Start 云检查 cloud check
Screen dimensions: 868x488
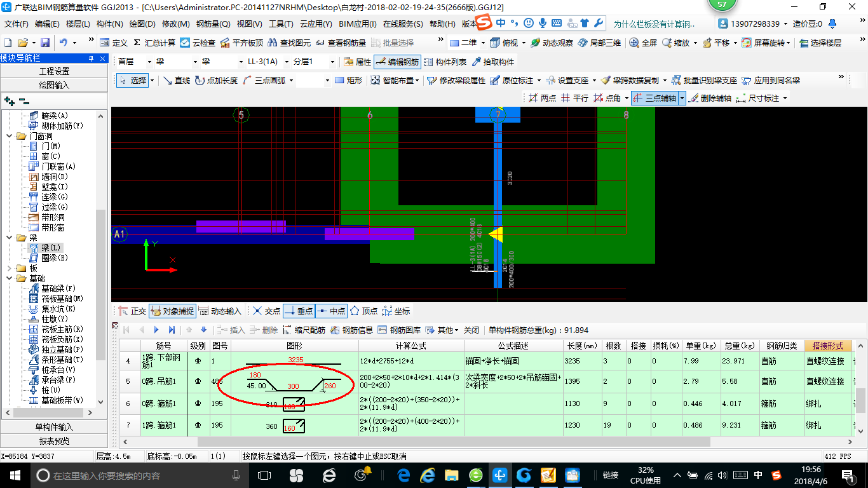198,43
